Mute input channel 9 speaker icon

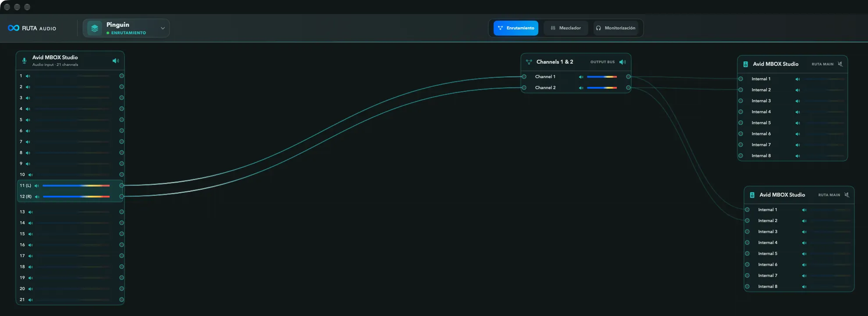coord(28,164)
